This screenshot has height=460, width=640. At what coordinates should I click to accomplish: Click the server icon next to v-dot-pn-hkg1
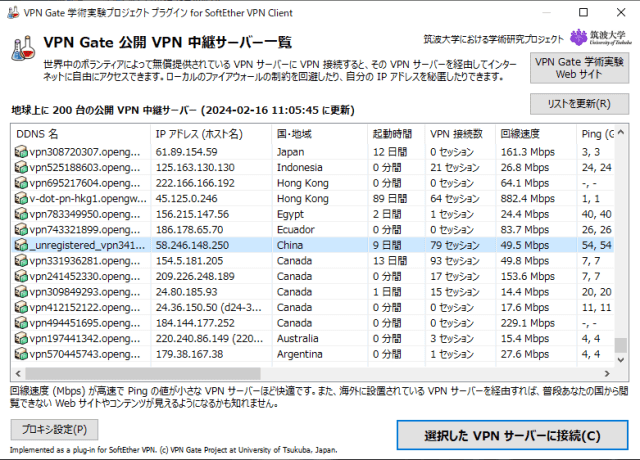pos(21,198)
